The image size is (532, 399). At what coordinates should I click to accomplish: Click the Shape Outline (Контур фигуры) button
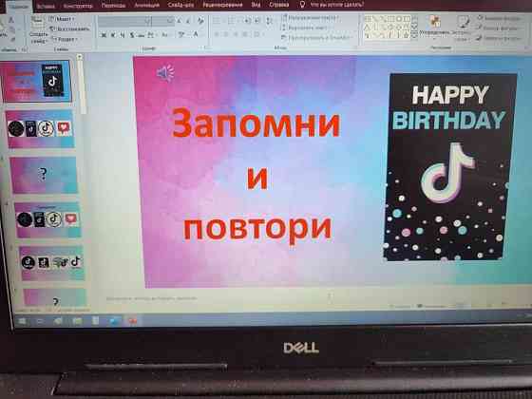click(498, 28)
